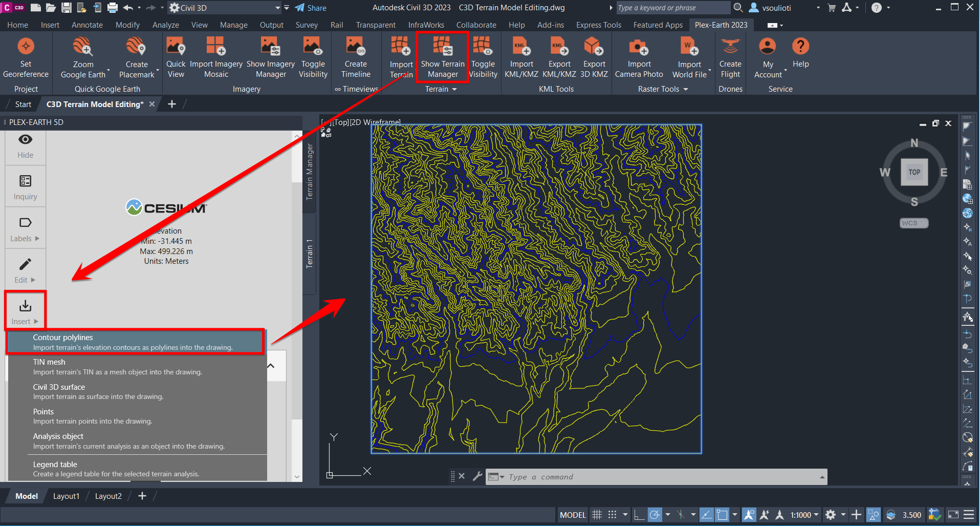This screenshot has height=526, width=980.
Task: Open My Account menu
Action: 768,58
